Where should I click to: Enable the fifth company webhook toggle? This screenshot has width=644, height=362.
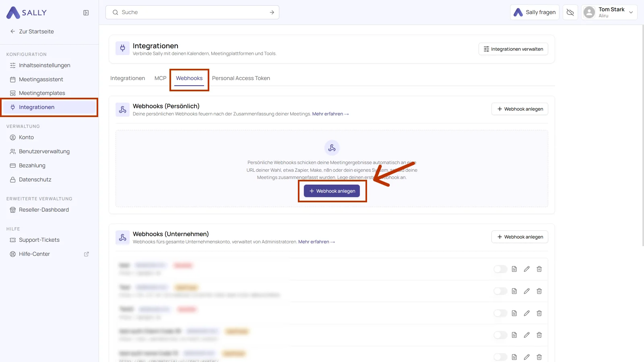pos(500,357)
